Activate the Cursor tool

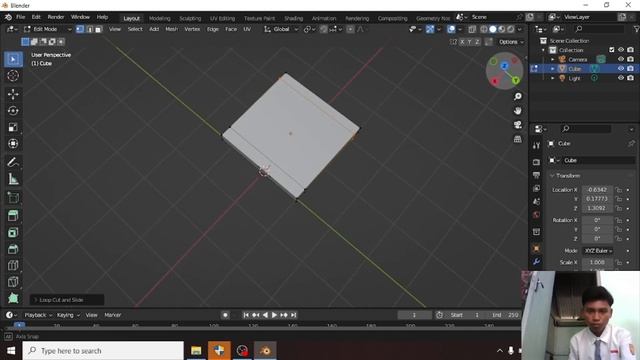point(13,76)
